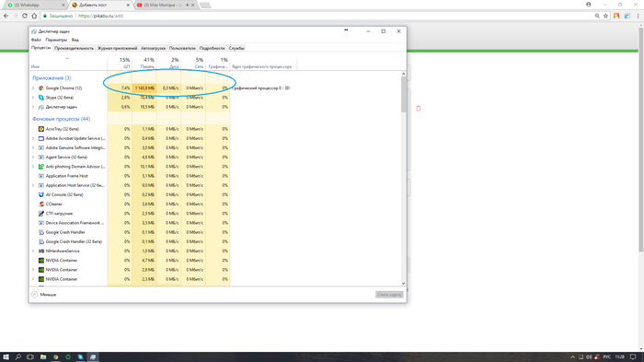Expand Adobe Genuine Software Integrity row

33,147
